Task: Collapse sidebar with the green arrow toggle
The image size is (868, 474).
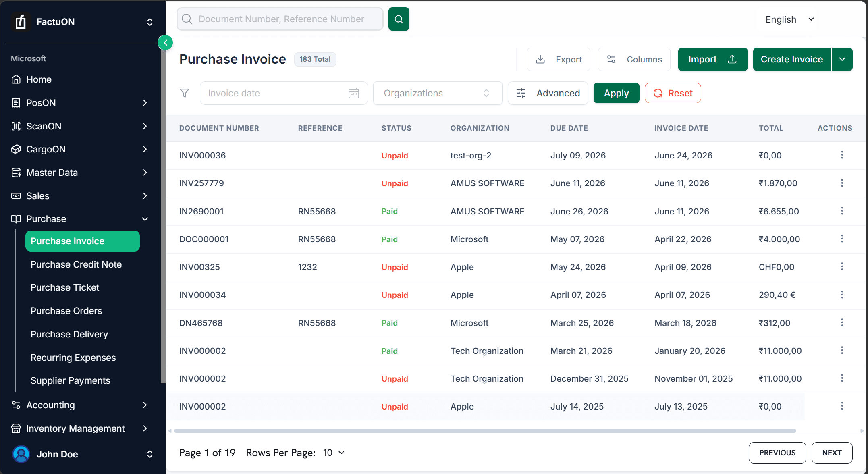Action: pos(165,42)
